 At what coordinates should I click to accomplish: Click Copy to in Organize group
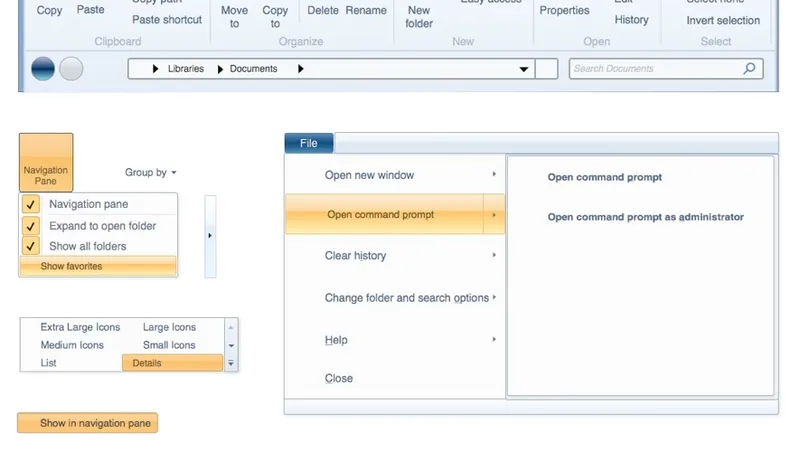pyautogui.click(x=275, y=16)
